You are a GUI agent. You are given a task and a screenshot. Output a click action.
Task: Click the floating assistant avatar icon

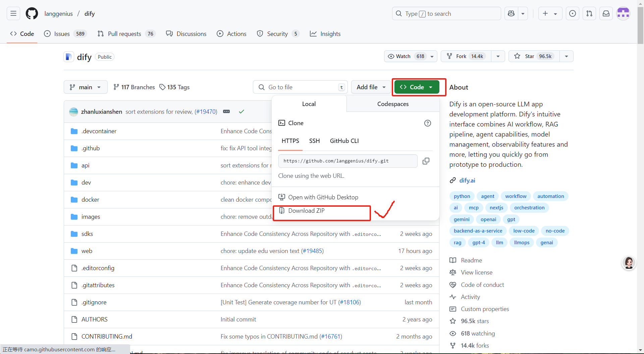point(629,263)
